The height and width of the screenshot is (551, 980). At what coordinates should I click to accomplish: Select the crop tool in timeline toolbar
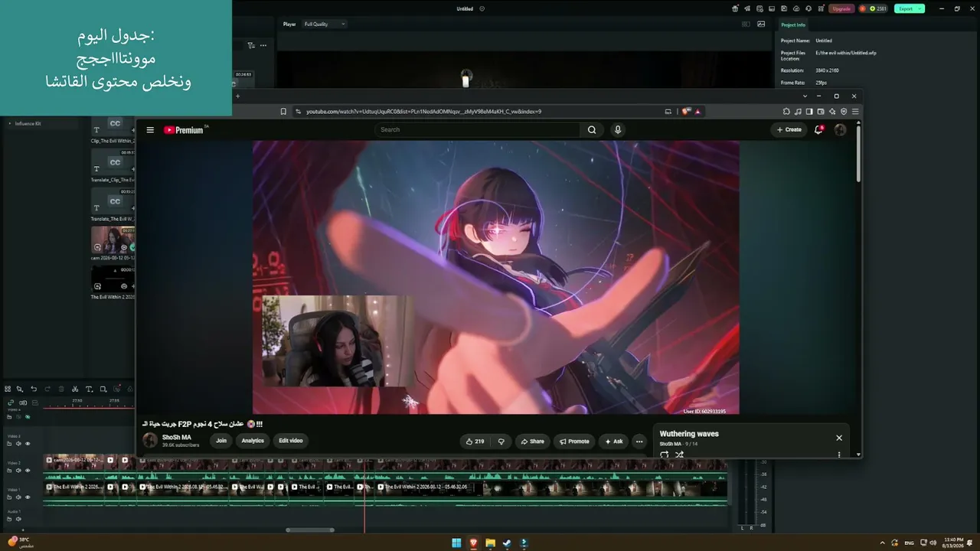(103, 390)
